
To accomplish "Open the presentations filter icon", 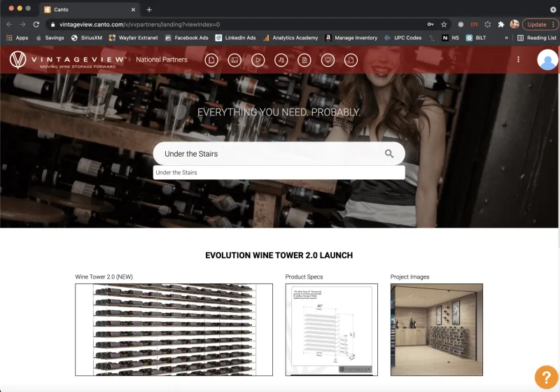I will click(328, 60).
